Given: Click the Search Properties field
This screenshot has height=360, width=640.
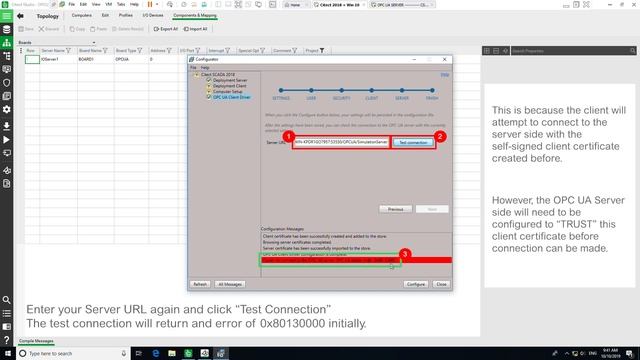Looking at the screenshot, I should (570, 51).
